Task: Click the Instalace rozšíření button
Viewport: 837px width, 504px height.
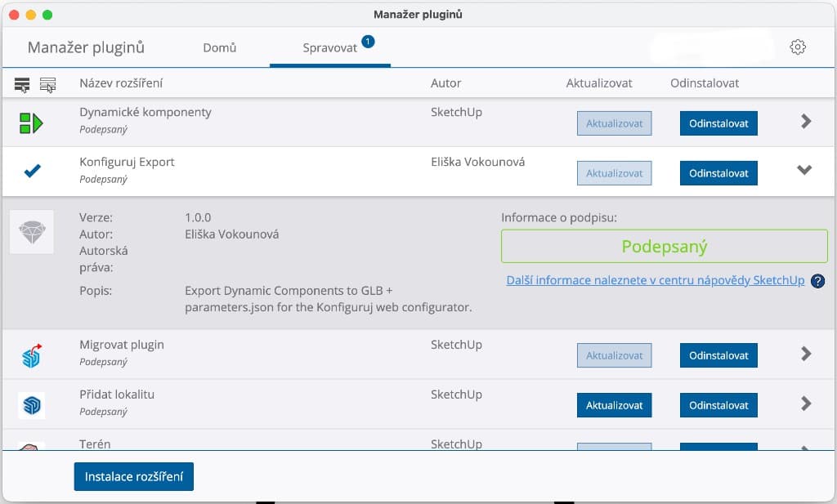Action: tap(134, 476)
